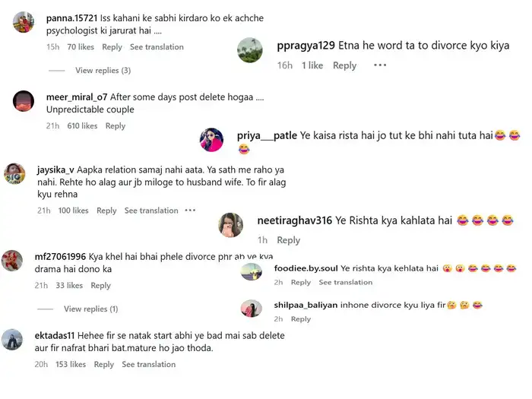Reply to neetiraghav316's comment
532x399 pixels.
point(289,240)
